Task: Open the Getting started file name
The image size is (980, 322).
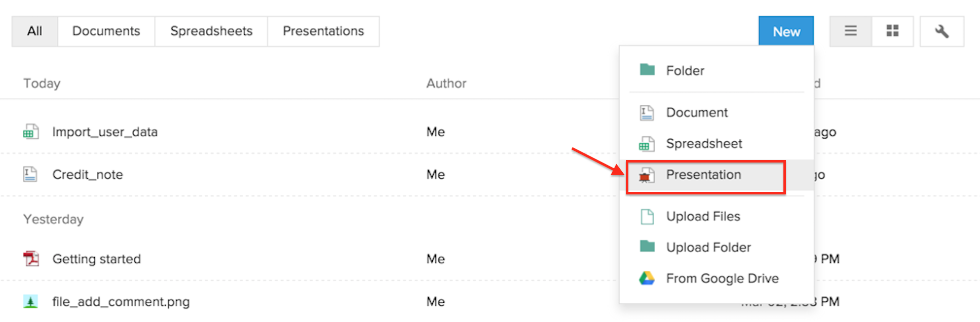Action: click(x=97, y=259)
